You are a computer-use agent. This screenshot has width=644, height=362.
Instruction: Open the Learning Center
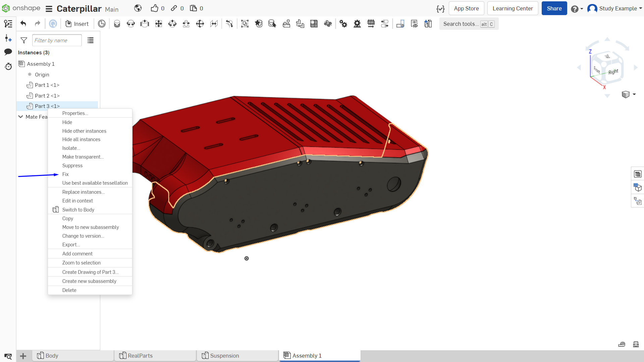pyautogui.click(x=513, y=8)
